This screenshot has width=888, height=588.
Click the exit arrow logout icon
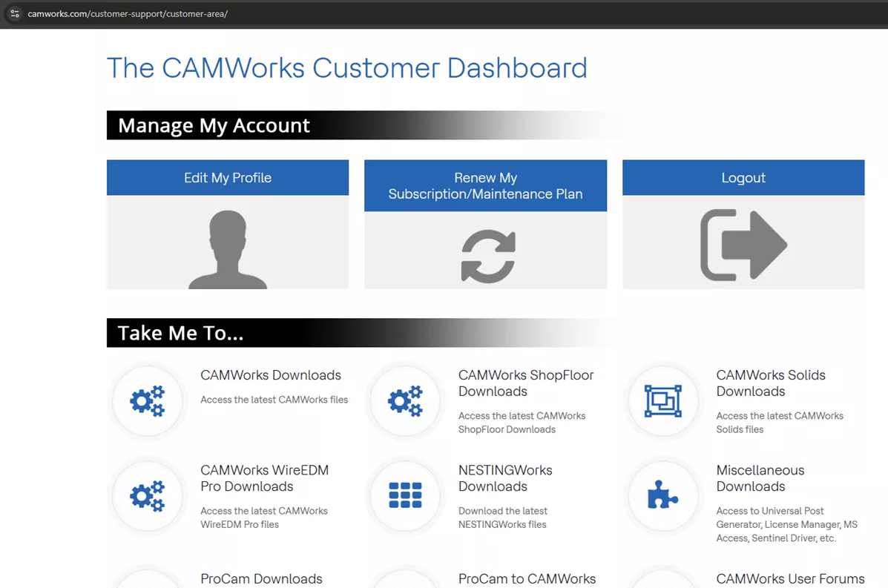coord(743,245)
